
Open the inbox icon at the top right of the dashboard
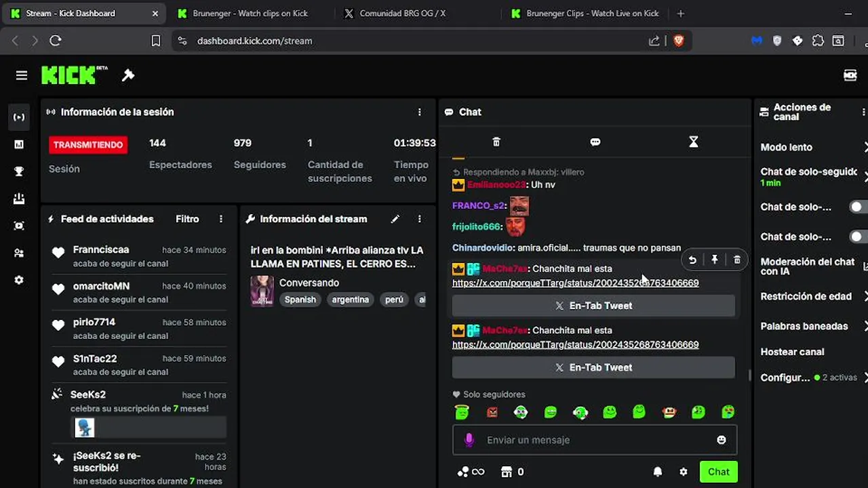click(x=850, y=75)
